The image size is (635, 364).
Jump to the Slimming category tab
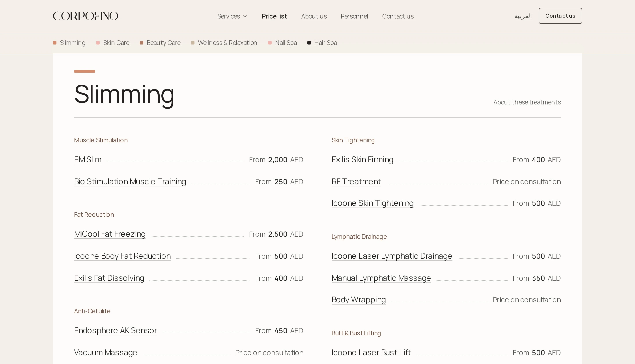click(69, 43)
